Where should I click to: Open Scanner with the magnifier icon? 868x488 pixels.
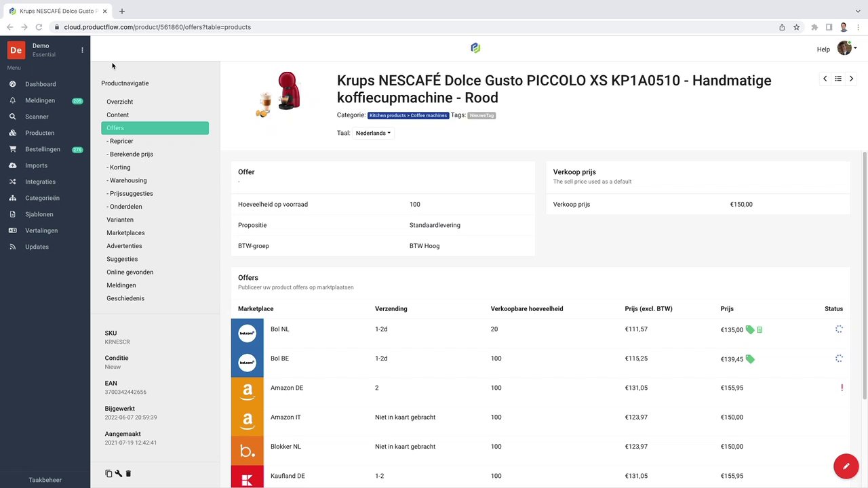[13, 117]
